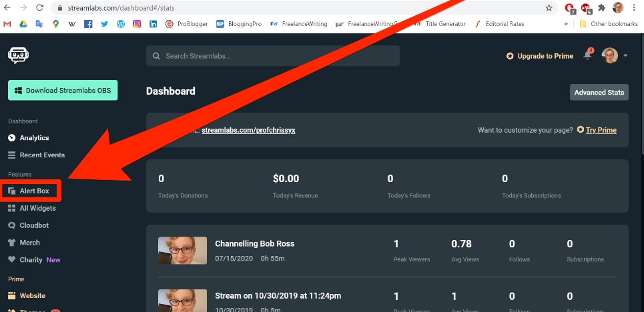Image resolution: width=644 pixels, height=312 pixels.
Task: Open All Widgets in the sidebar
Action: tap(32, 208)
